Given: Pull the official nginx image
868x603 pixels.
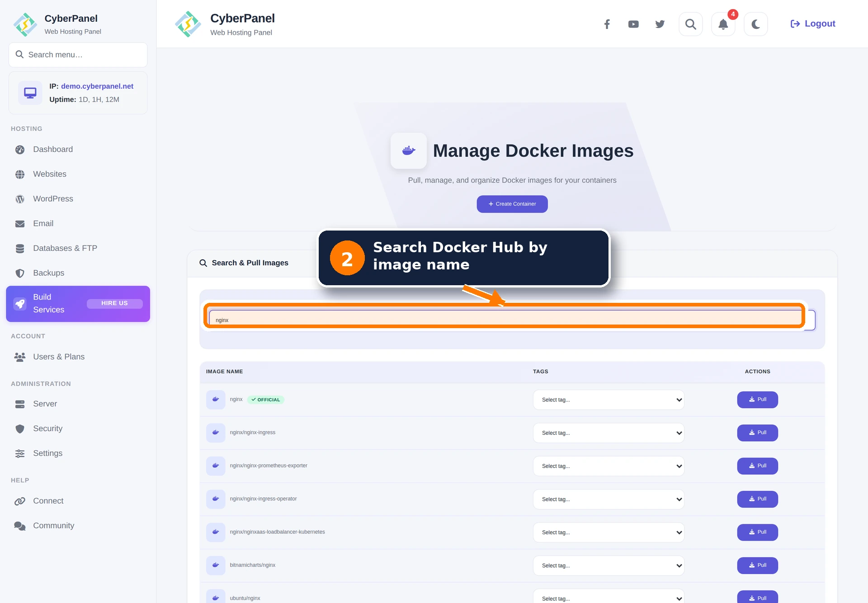Looking at the screenshot, I should tap(758, 400).
